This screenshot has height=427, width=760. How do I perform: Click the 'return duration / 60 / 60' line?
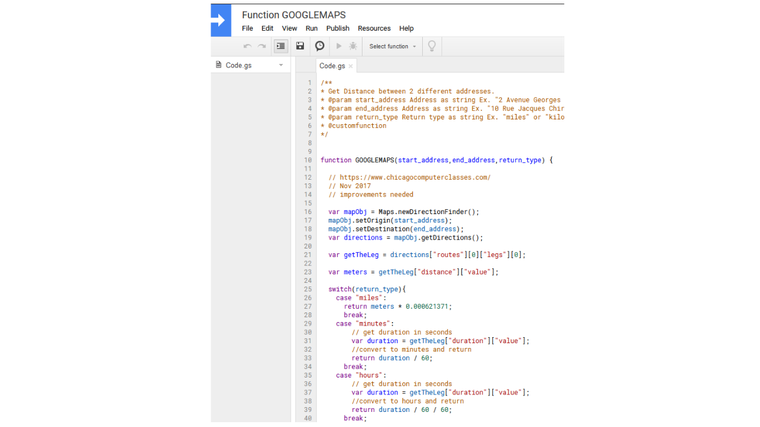point(401,410)
